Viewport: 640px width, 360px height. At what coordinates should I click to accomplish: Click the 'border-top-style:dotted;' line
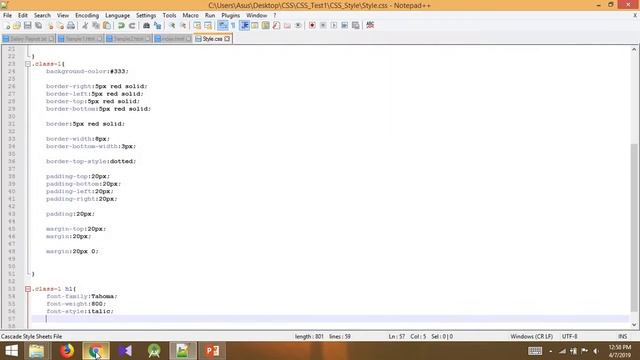pos(91,161)
